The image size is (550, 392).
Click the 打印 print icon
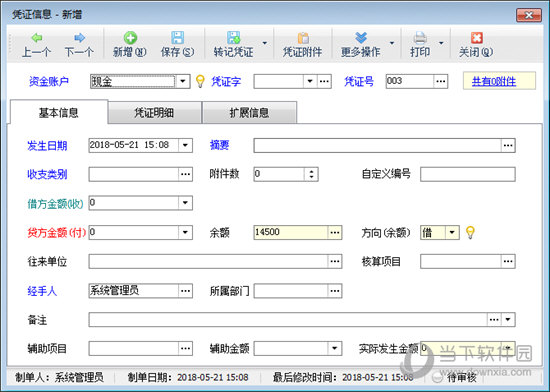click(x=420, y=38)
